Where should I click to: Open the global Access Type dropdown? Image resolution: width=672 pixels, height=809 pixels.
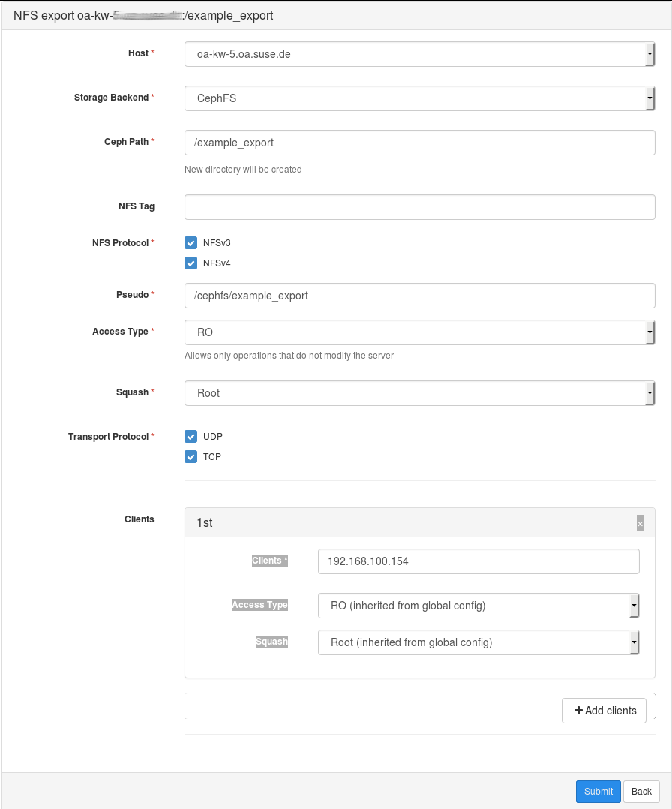click(x=420, y=332)
